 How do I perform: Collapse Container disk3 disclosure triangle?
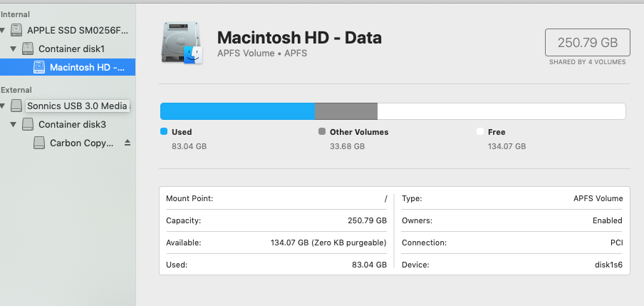14,125
